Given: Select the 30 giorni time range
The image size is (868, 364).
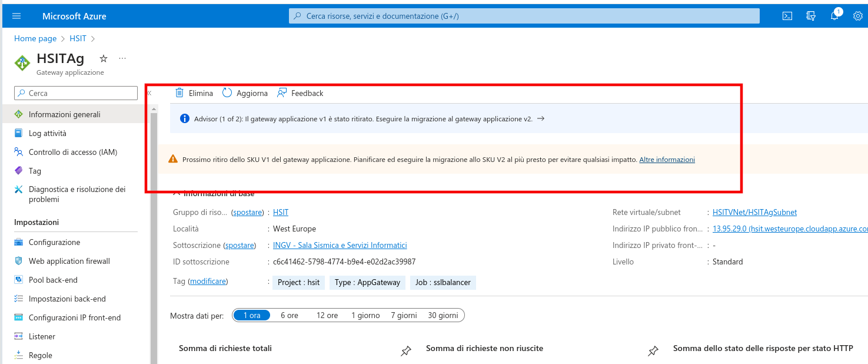Looking at the screenshot, I should pos(443,315).
